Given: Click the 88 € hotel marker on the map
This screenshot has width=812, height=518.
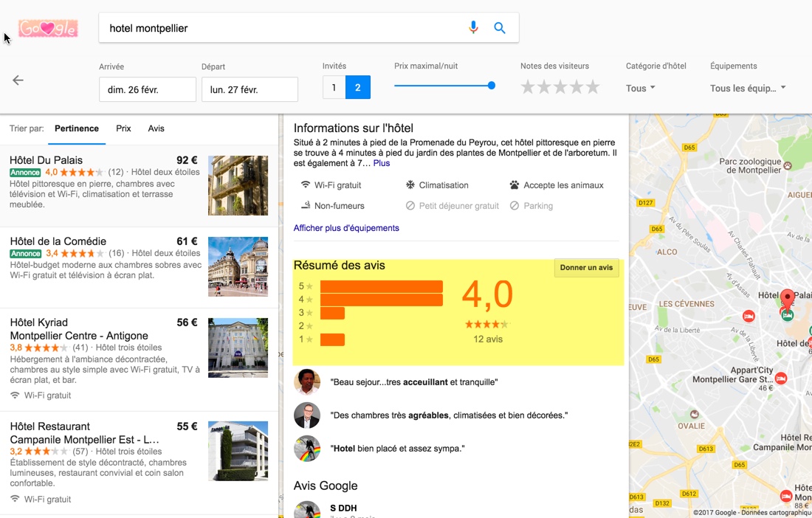Looking at the screenshot, I should tap(786, 496).
